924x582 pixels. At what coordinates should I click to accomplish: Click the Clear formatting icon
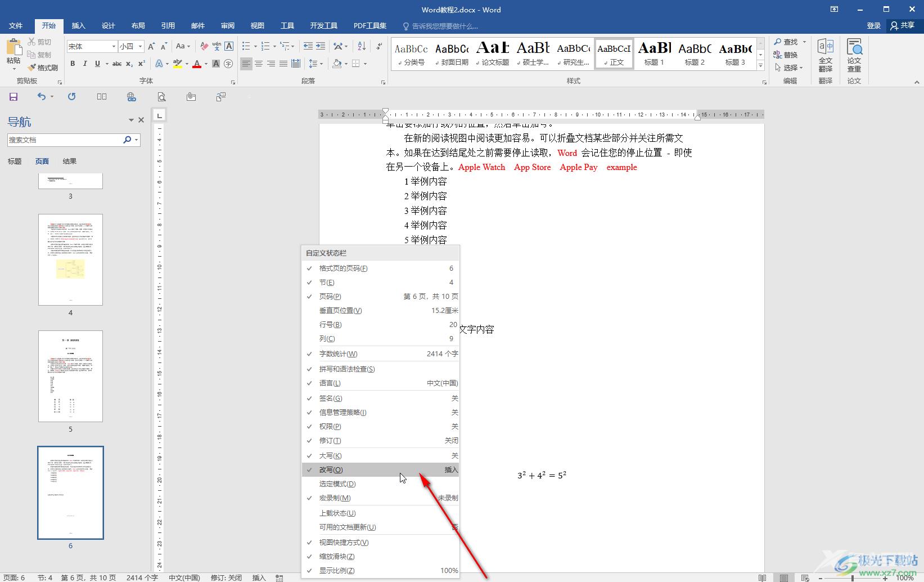[x=204, y=46]
